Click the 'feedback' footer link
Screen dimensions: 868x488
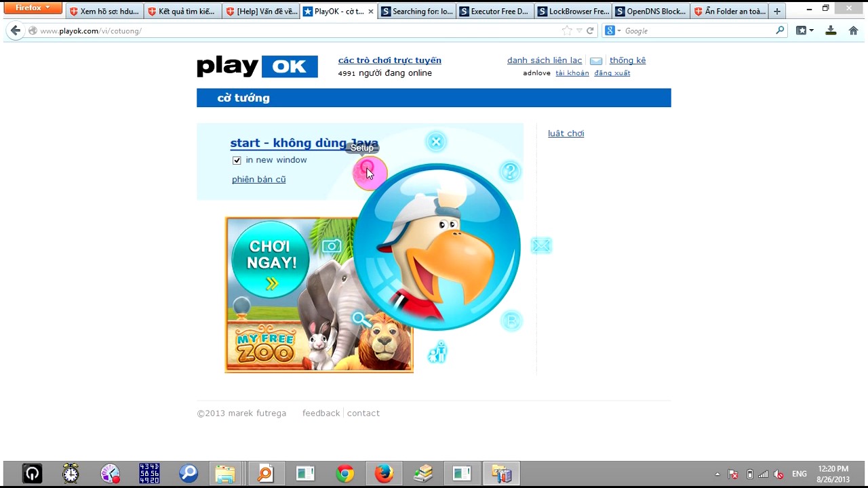[321, 413]
